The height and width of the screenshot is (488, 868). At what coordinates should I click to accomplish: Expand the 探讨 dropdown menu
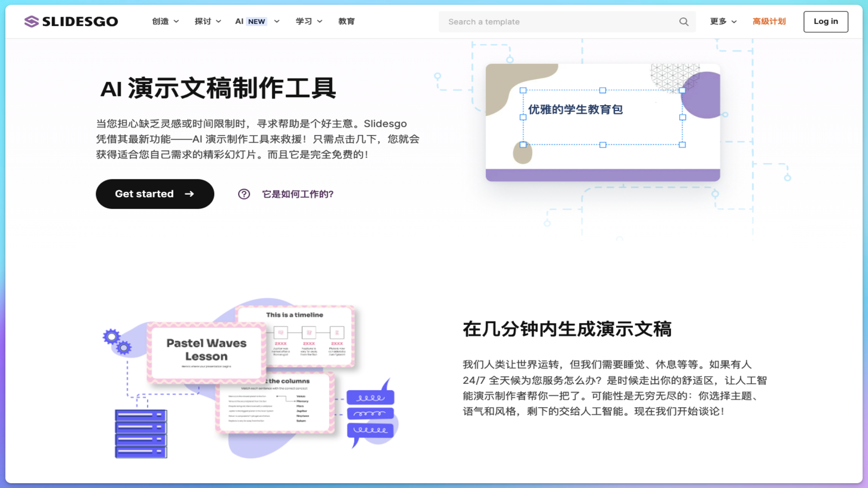[208, 22]
